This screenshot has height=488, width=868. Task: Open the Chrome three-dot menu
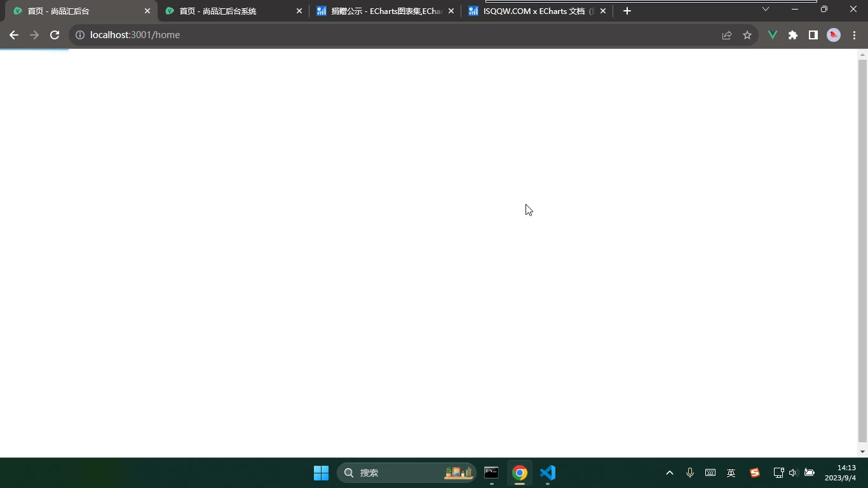coord(854,35)
